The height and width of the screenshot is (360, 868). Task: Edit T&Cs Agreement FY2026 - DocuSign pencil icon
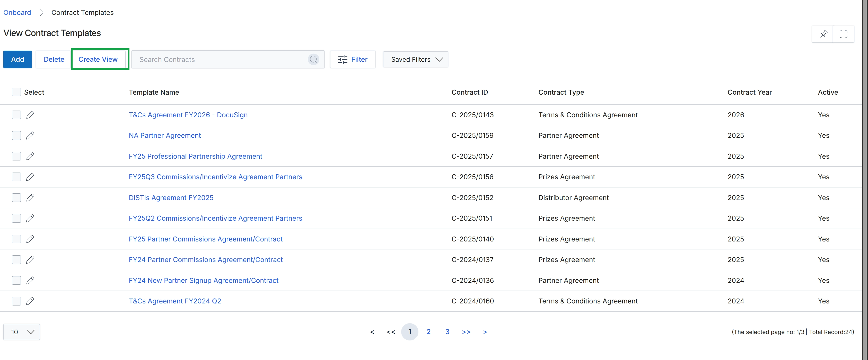pyautogui.click(x=30, y=115)
